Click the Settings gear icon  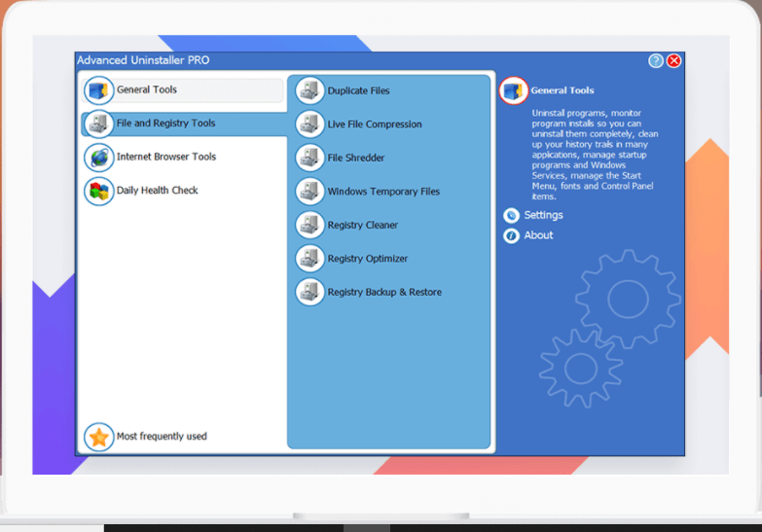(x=511, y=215)
